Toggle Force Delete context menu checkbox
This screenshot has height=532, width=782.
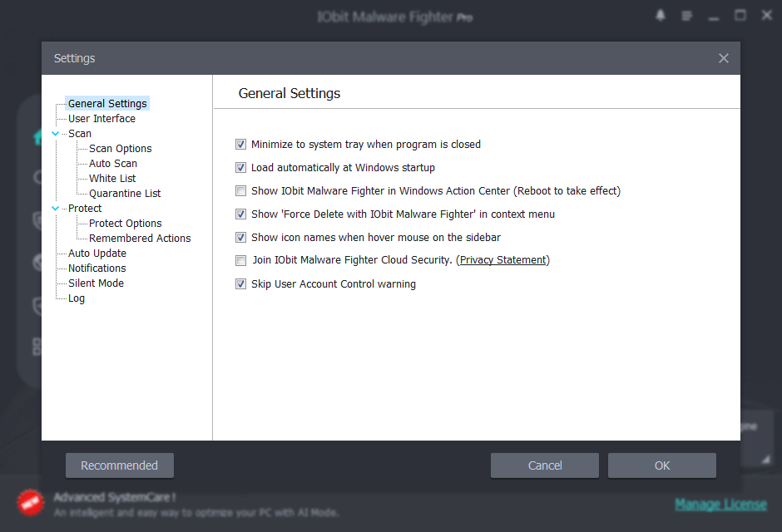241,214
